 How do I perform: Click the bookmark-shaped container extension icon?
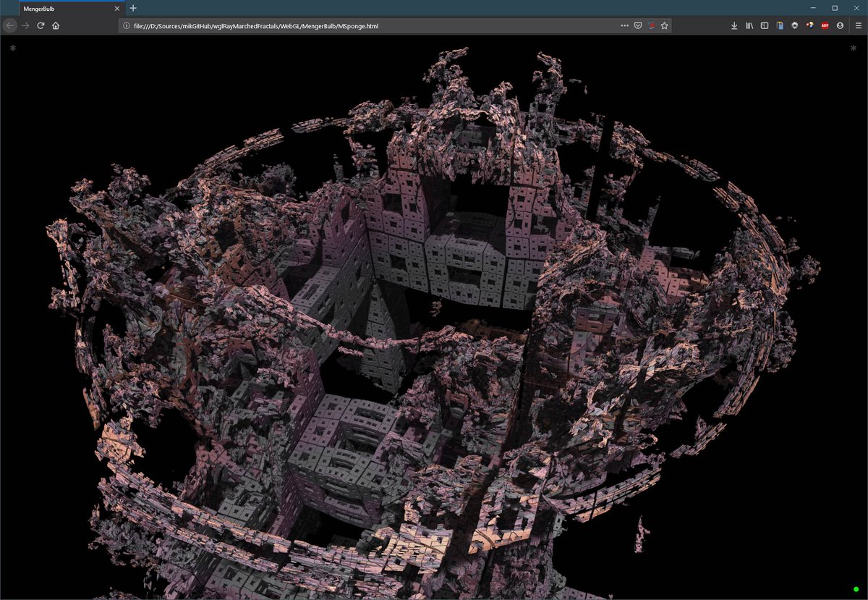pos(780,25)
